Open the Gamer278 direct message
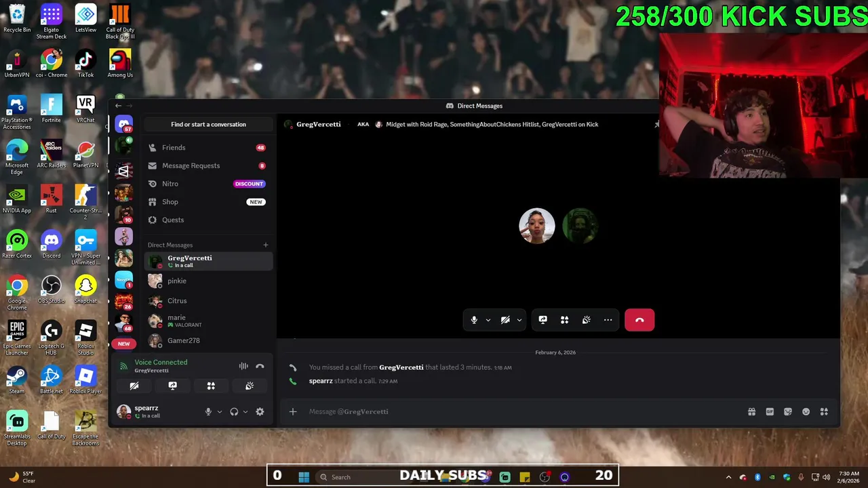The height and width of the screenshot is (488, 868). coord(208,340)
